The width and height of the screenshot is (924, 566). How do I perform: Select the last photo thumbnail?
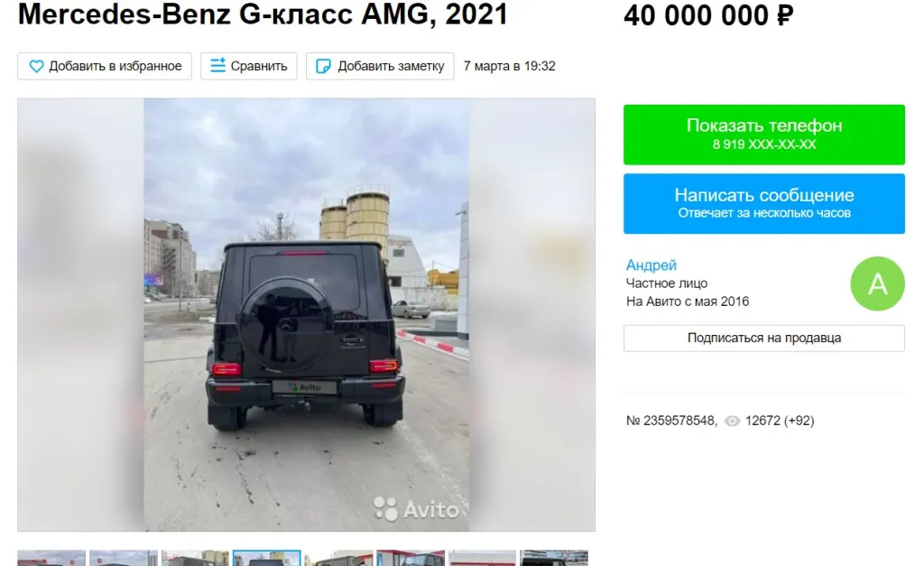point(554,559)
